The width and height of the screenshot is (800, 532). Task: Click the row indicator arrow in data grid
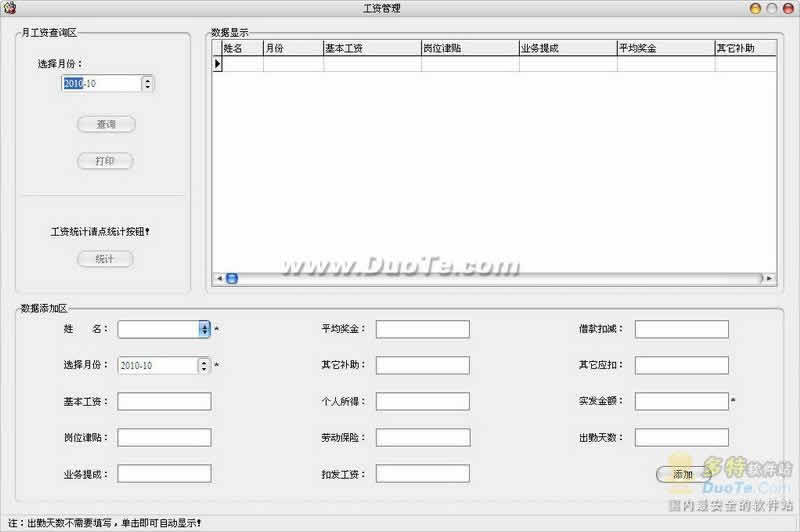(x=217, y=64)
